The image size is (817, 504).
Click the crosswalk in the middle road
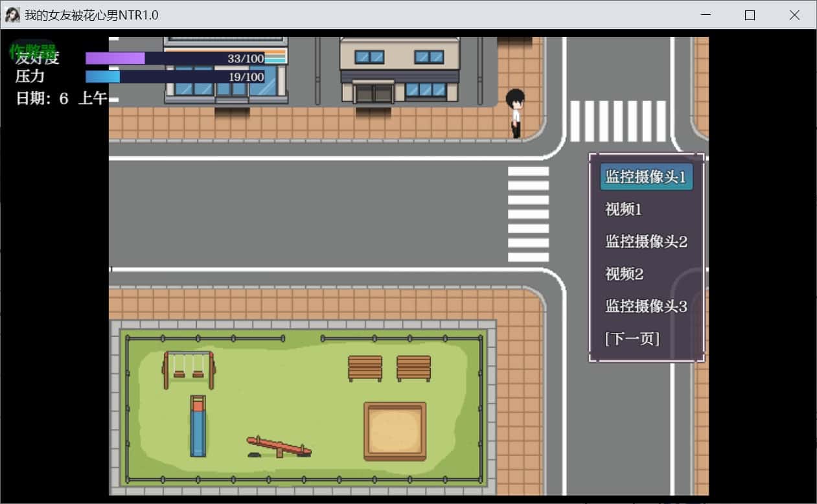coord(528,214)
